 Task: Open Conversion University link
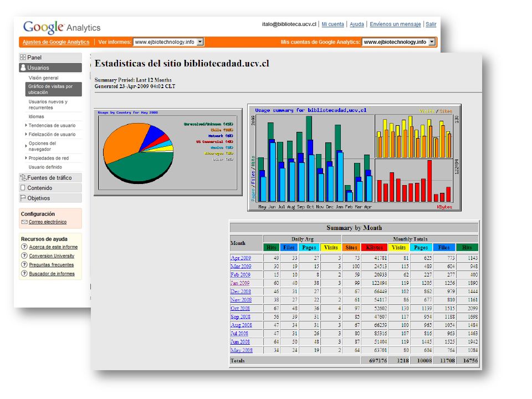[x=52, y=255]
